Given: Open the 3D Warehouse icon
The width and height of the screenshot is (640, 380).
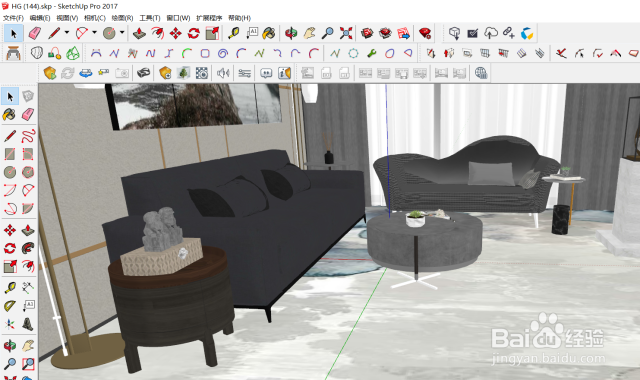Looking at the screenshot, I should [x=367, y=33].
